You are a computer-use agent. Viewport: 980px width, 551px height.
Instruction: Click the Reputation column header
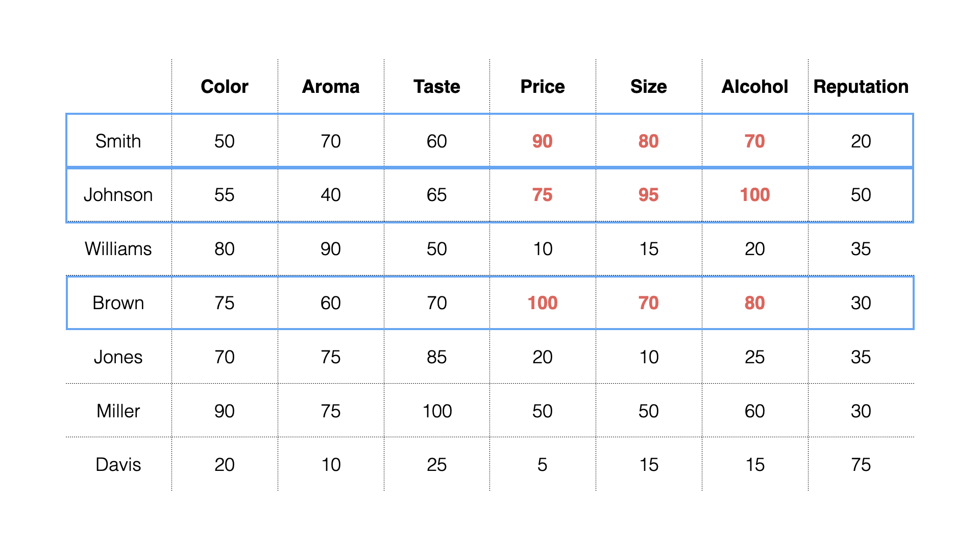(x=861, y=87)
